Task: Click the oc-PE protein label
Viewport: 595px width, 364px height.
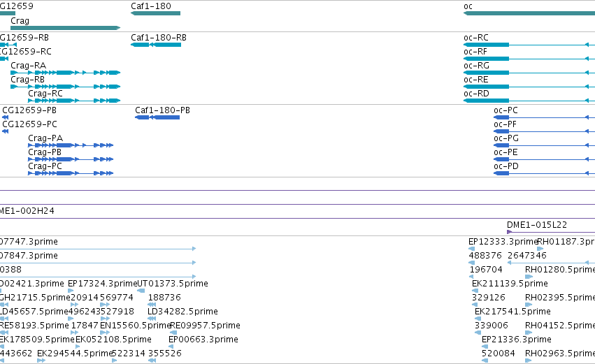Action: pos(506,152)
